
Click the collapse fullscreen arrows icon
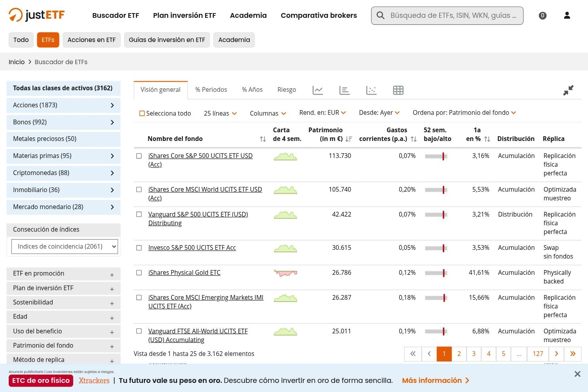568,90
